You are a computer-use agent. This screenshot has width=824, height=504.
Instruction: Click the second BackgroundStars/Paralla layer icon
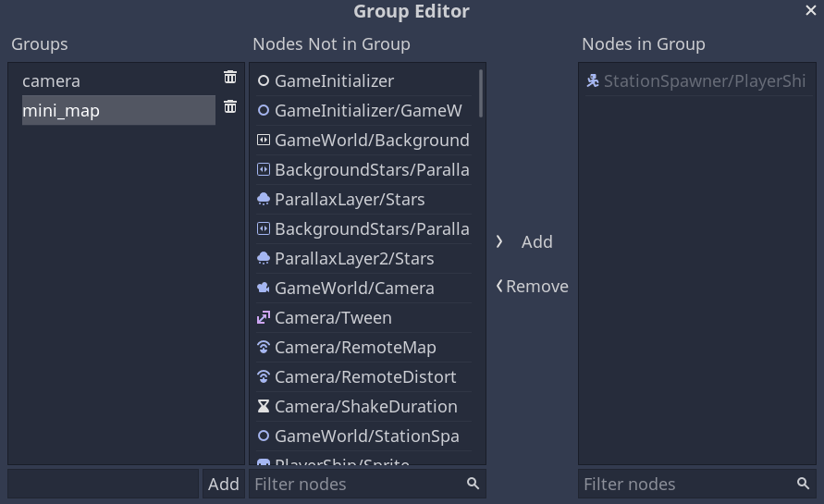pos(264,228)
